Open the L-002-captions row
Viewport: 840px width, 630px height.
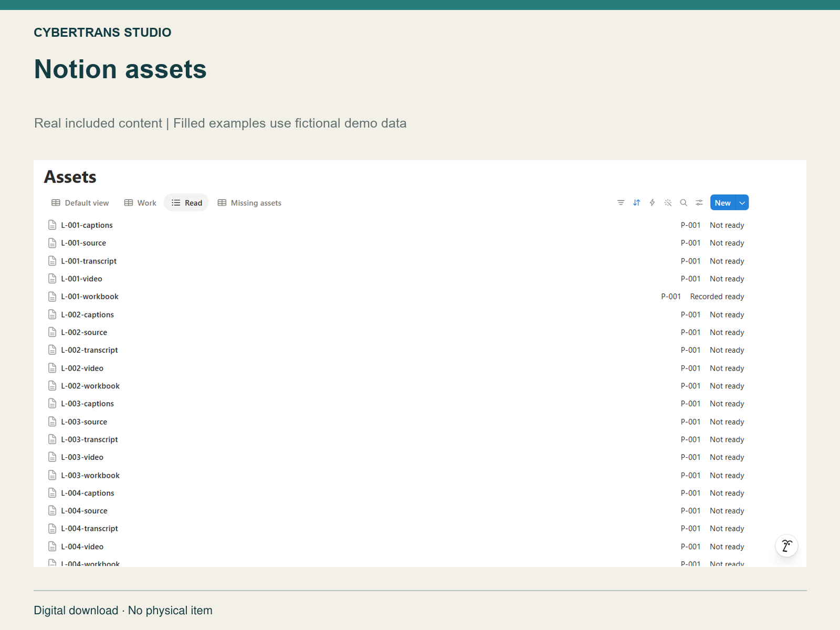pyautogui.click(x=397, y=314)
